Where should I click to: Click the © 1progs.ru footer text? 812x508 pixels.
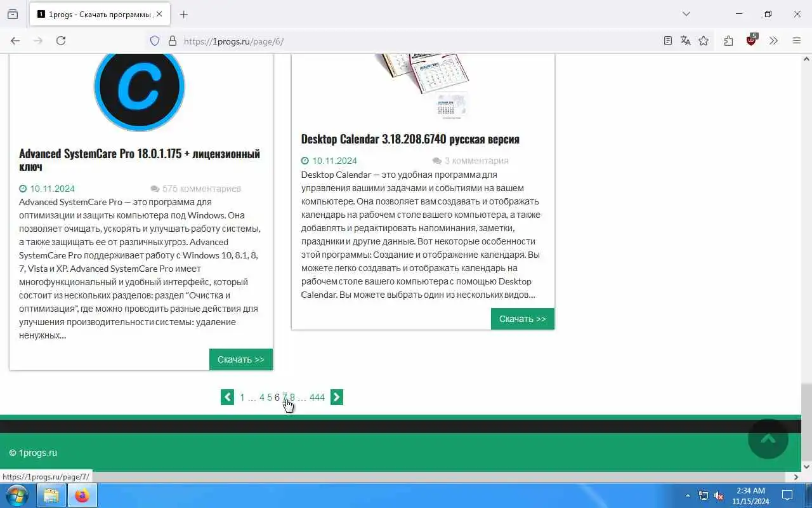pyautogui.click(x=33, y=453)
